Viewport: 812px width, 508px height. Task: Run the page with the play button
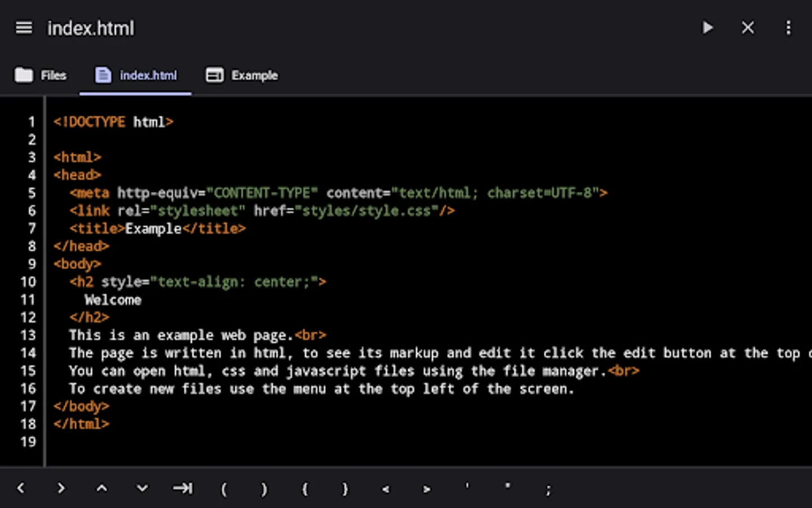pyautogui.click(x=707, y=28)
